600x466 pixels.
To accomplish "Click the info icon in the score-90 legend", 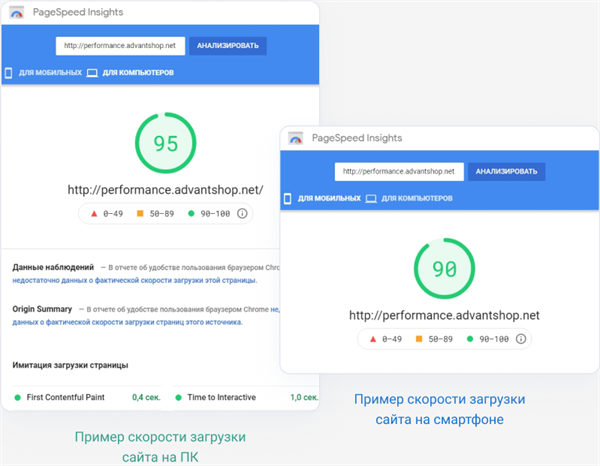I will click(518, 339).
